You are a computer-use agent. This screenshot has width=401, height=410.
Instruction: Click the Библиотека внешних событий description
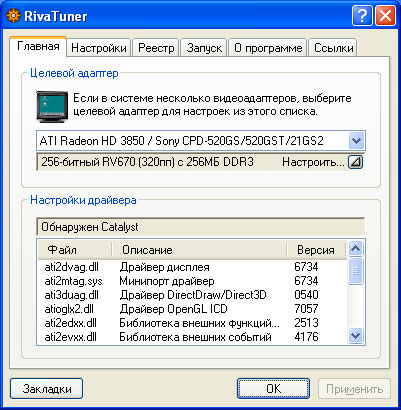click(x=195, y=337)
